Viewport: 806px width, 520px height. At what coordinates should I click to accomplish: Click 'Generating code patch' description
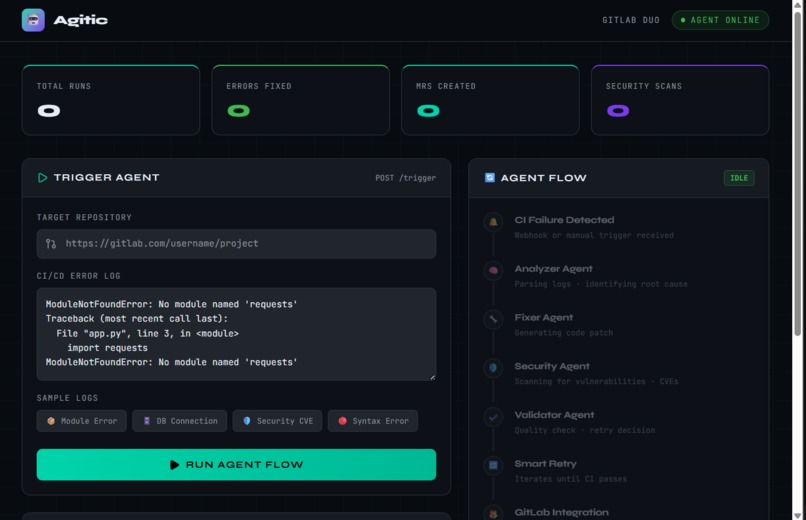pos(564,333)
